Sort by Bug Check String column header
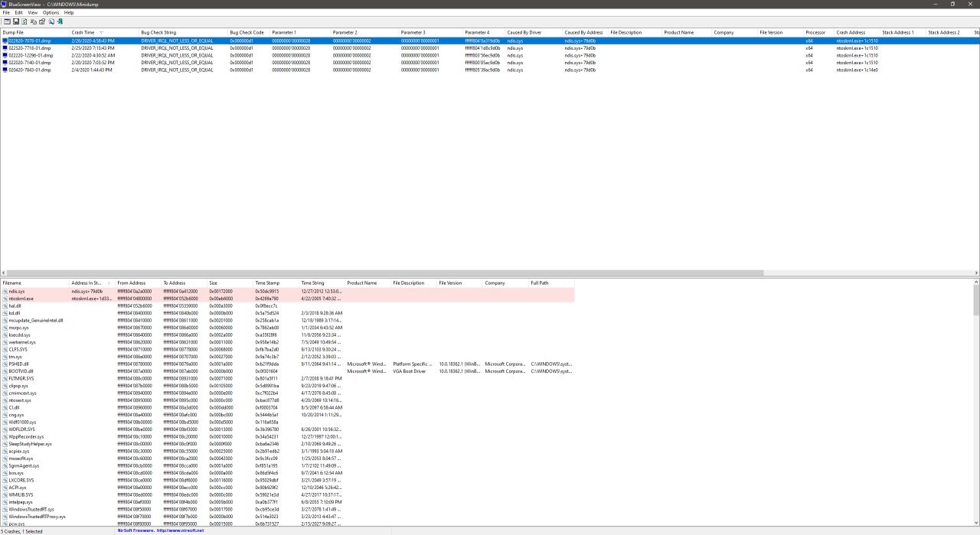This screenshot has height=535, width=980. pos(183,33)
